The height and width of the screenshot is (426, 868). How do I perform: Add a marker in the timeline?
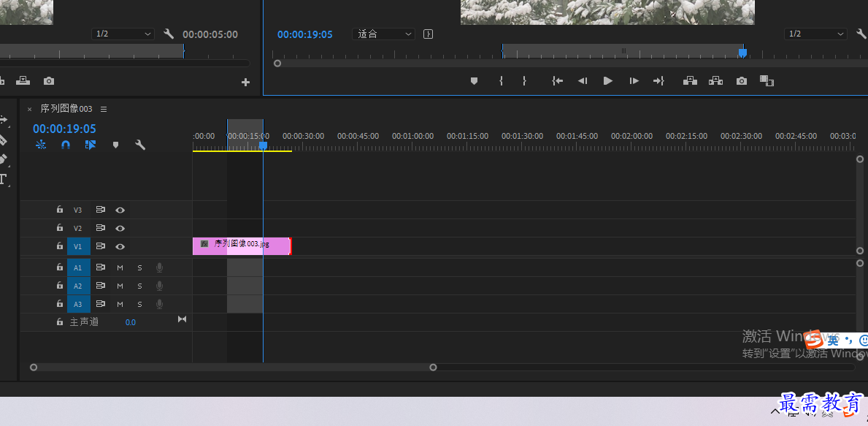[x=115, y=145]
